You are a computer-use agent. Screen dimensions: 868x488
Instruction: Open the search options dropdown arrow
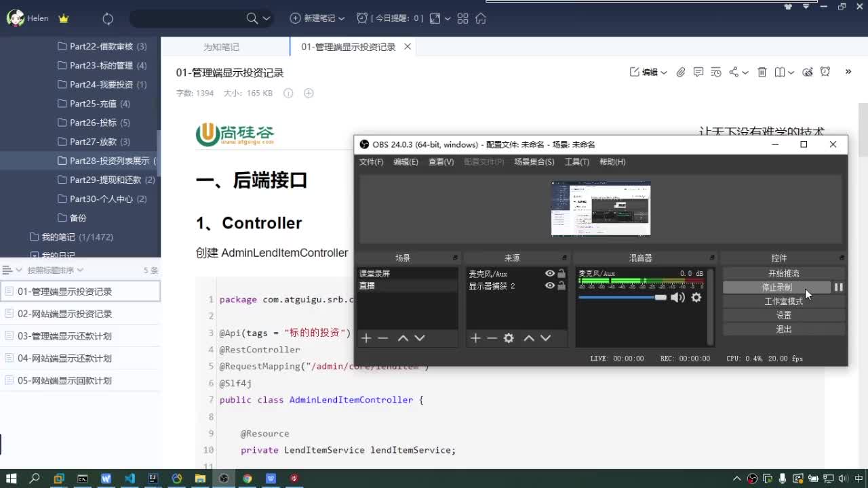[266, 19]
